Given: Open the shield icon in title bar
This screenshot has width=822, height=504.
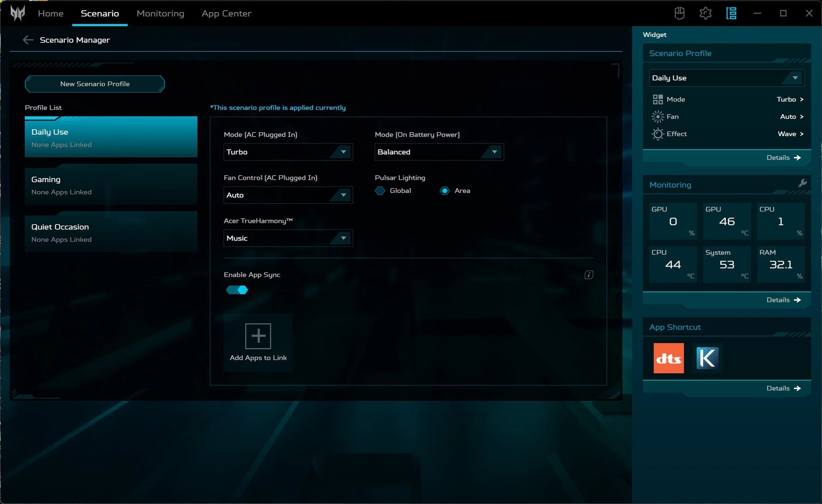Looking at the screenshot, I should pos(679,13).
